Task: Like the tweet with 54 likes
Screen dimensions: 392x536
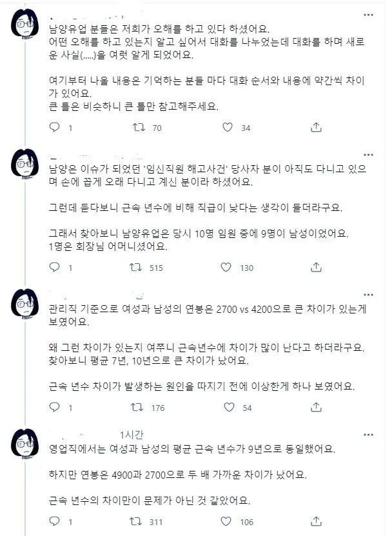Action: (x=228, y=408)
